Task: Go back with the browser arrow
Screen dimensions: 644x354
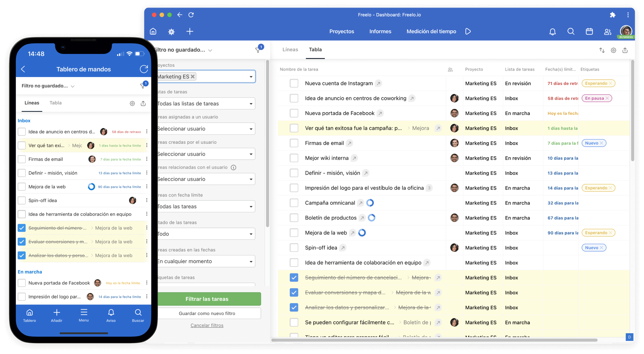Action: [x=180, y=15]
